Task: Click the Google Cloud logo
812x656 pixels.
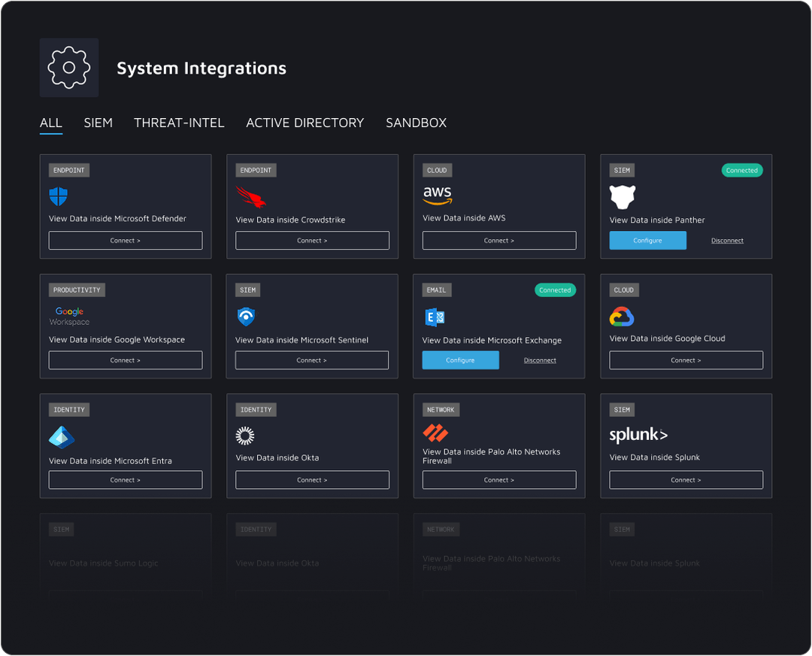Action: pyautogui.click(x=620, y=317)
